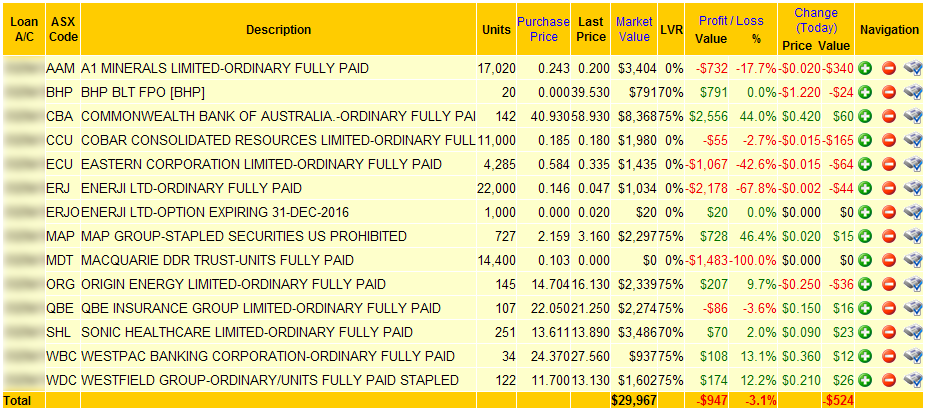Click the red minus icon for MDT
The height and width of the screenshot is (412, 927).
(x=889, y=260)
